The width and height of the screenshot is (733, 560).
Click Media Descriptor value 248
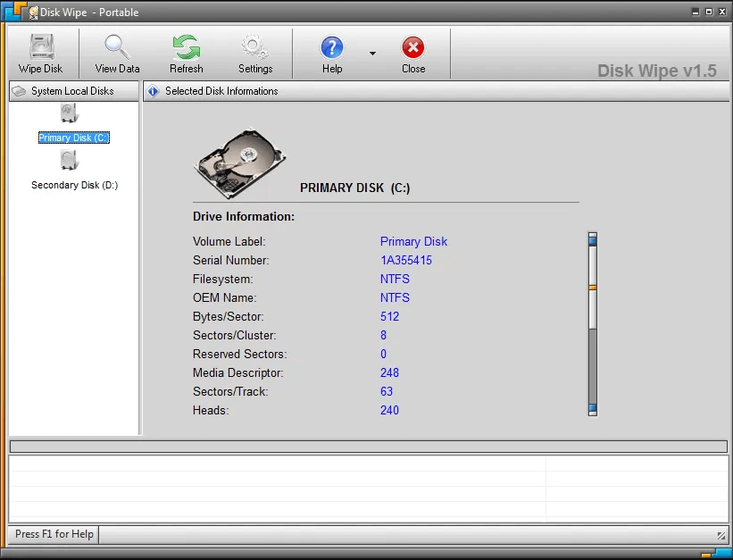[x=390, y=372]
